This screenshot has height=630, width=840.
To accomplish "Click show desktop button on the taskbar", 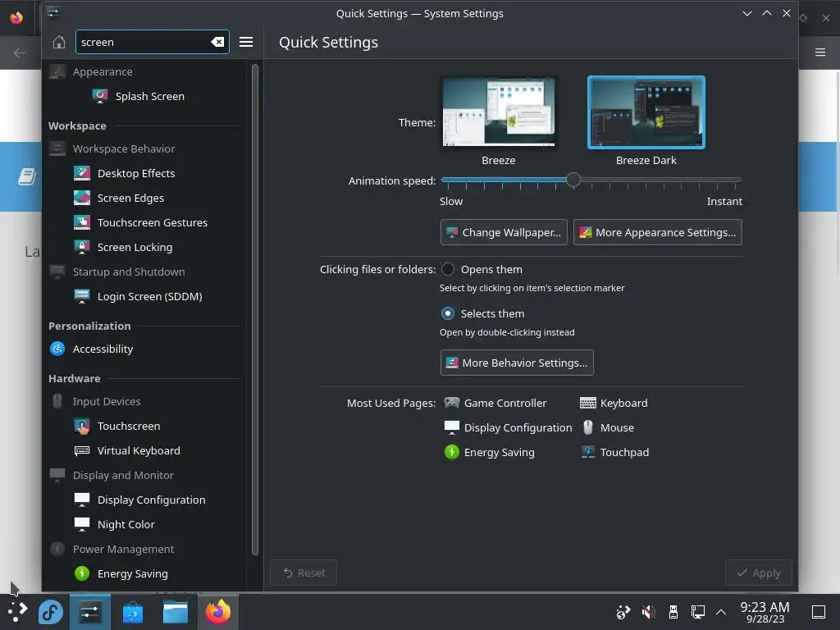I will [819, 612].
